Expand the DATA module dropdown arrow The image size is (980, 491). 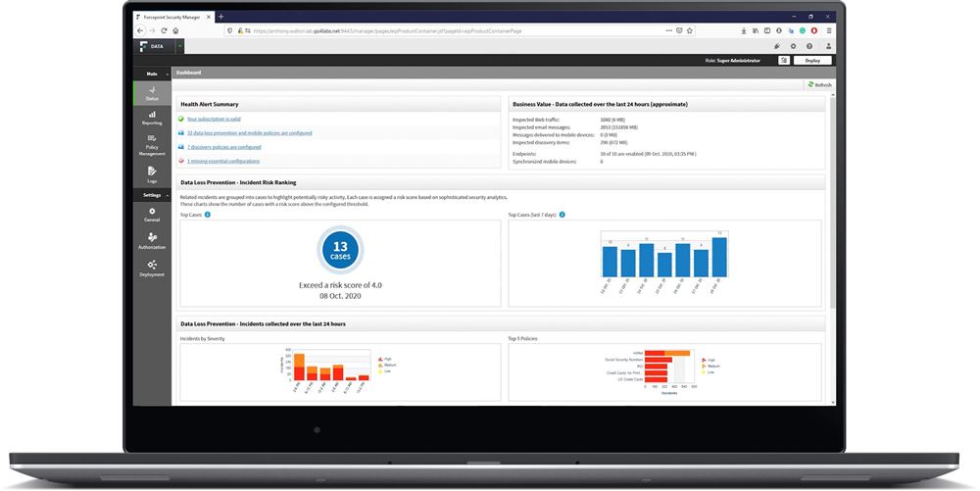[180, 46]
